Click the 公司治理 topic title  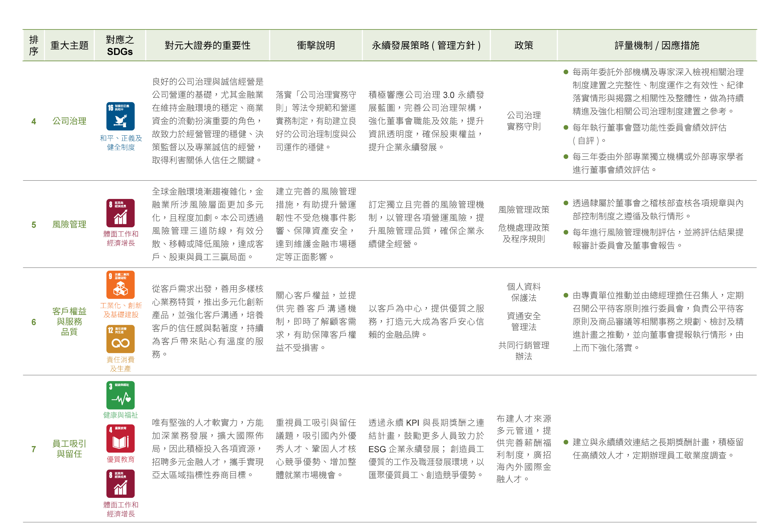(x=69, y=121)
